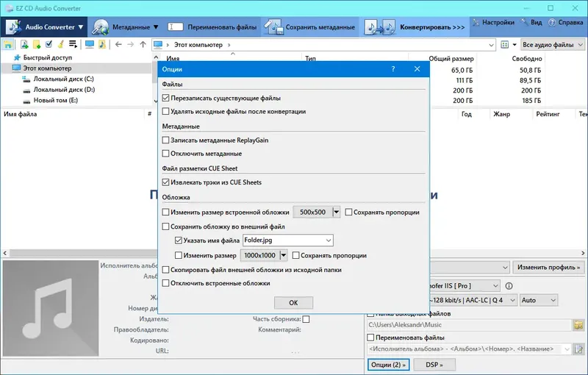Open the Справка menu
The image size is (588, 375).
tap(565, 23)
